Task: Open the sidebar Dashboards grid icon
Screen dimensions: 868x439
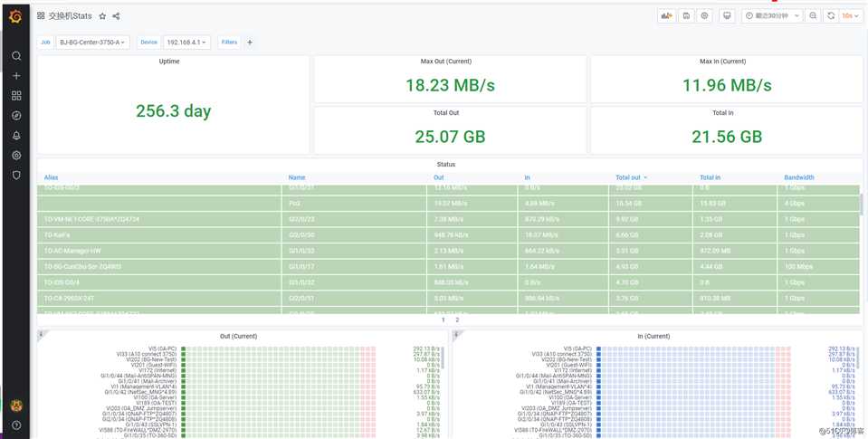Action: [x=16, y=96]
